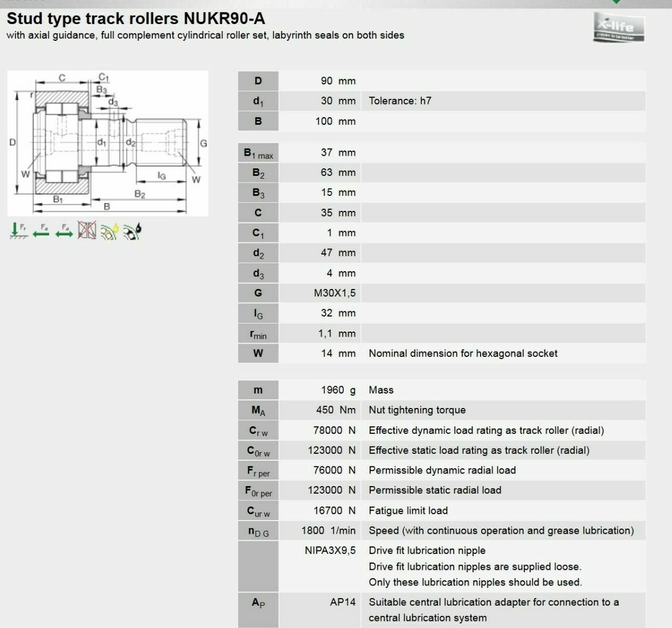Select the C value 35 mm
The image size is (672, 628).
[x=338, y=213]
